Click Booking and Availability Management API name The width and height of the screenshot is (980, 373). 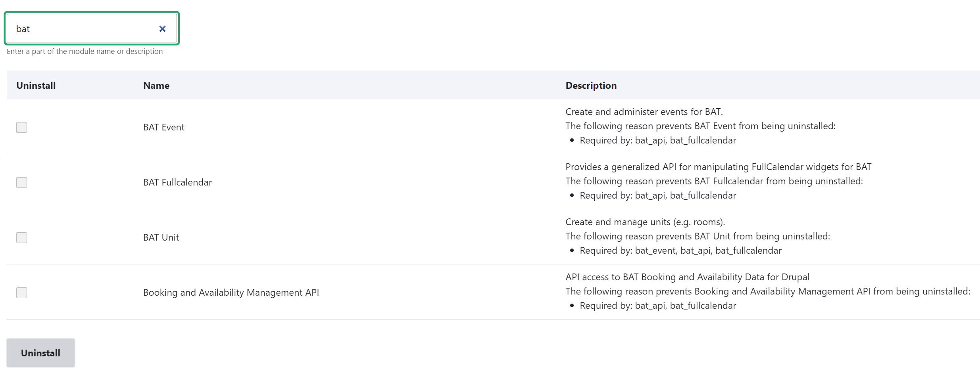pos(231,293)
